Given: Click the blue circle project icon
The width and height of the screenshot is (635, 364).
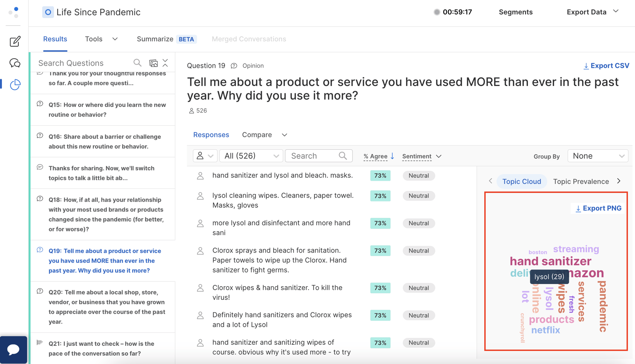Looking at the screenshot, I should click(x=48, y=12).
